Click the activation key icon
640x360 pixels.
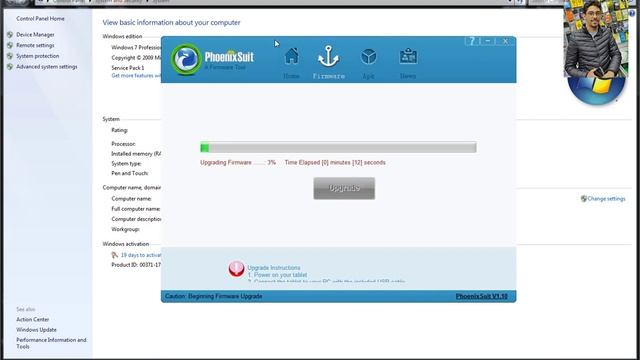click(115, 255)
